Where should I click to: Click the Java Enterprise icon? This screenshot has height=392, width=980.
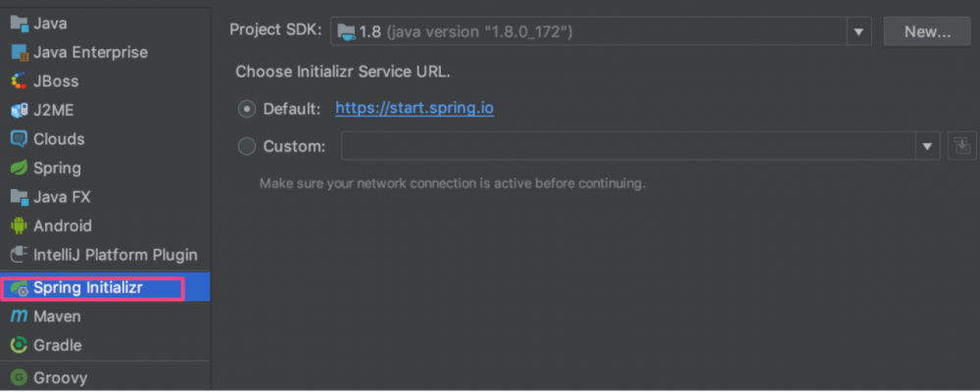coord(19,53)
